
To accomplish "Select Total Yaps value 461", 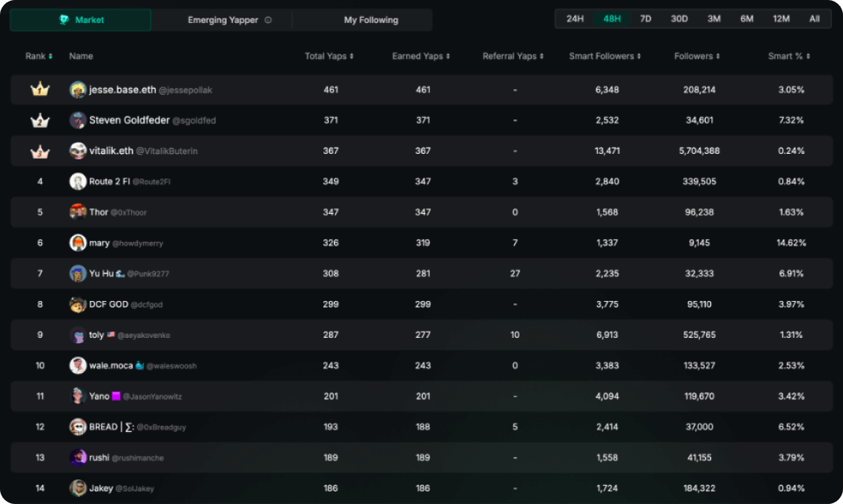I will 330,90.
